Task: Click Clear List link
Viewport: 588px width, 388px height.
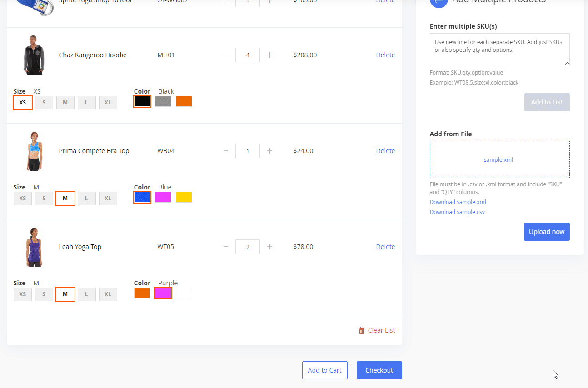Action: click(x=381, y=330)
